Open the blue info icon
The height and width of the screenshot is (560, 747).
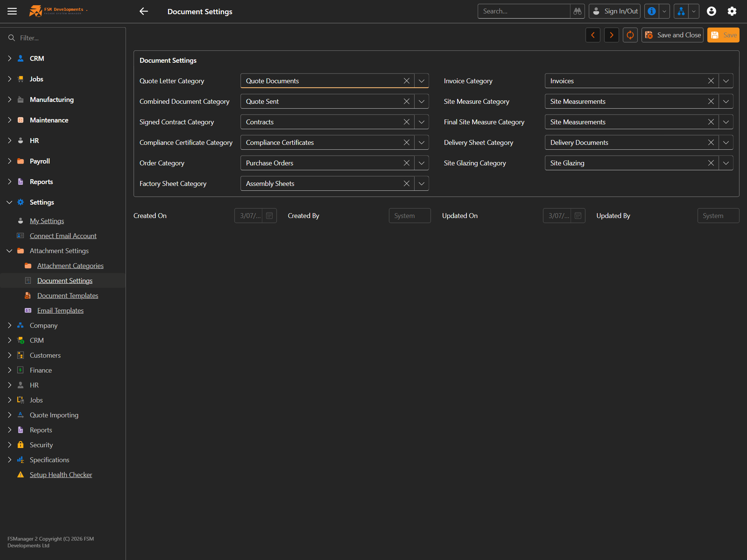point(652,11)
